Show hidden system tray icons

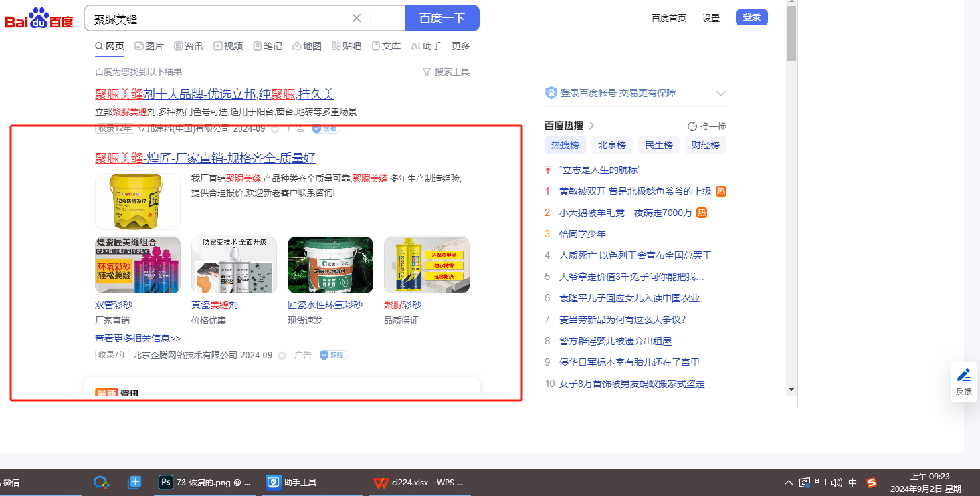pyautogui.click(x=789, y=482)
